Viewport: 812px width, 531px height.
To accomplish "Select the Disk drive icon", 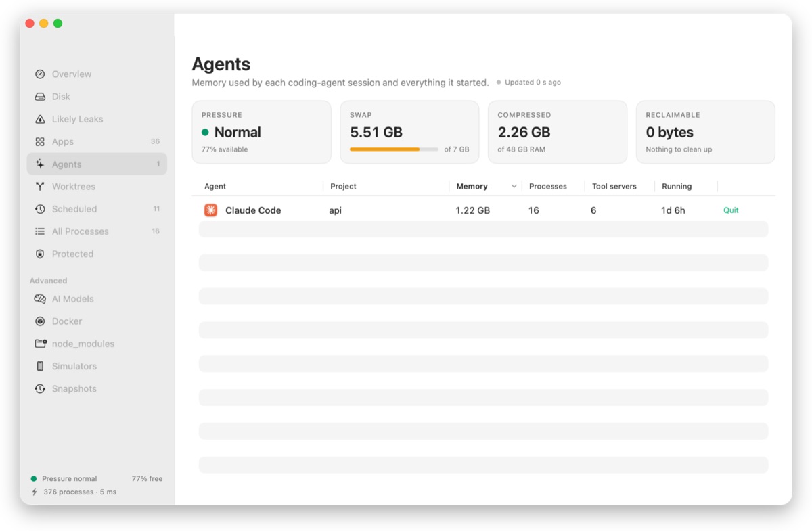I will click(x=40, y=97).
